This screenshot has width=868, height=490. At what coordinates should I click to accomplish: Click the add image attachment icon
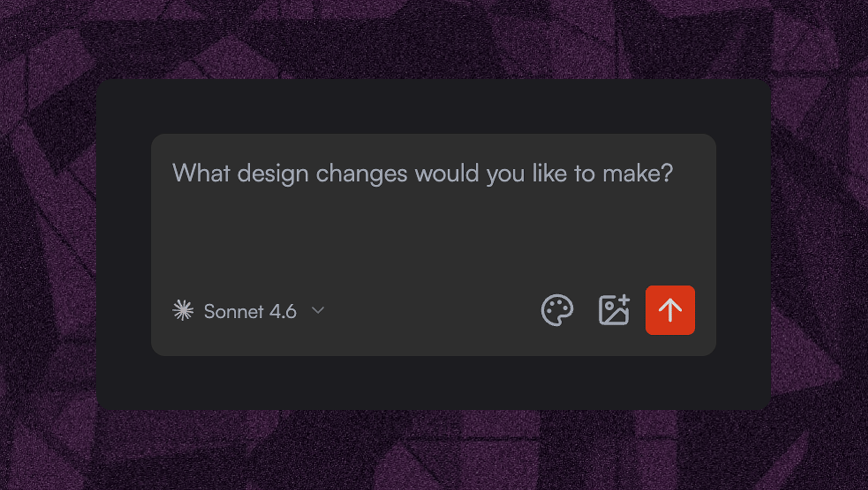point(614,310)
